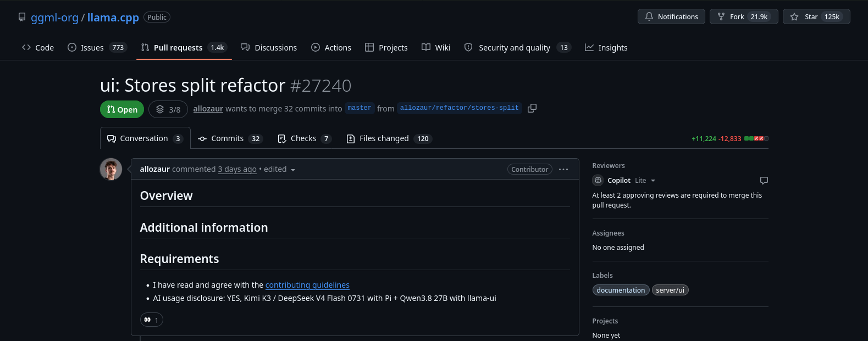Open the '3 days ago' timestamp link
Screen dimensions: 868x341
click(x=237, y=169)
